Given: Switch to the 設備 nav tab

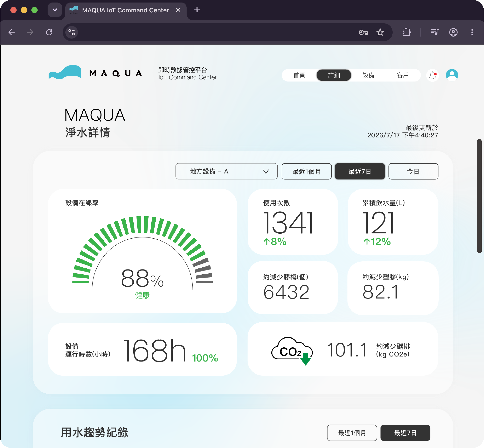Looking at the screenshot, I should (x=368, y=75).
